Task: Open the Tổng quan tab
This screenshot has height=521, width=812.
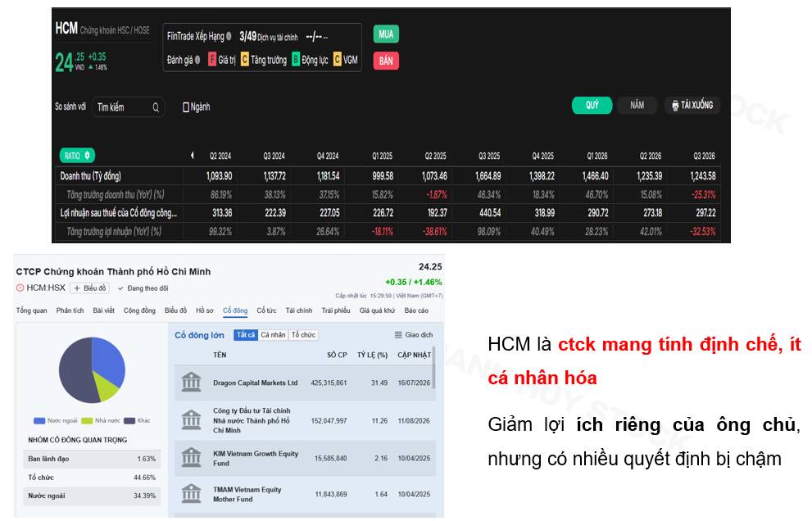Action: coord(32,310)
